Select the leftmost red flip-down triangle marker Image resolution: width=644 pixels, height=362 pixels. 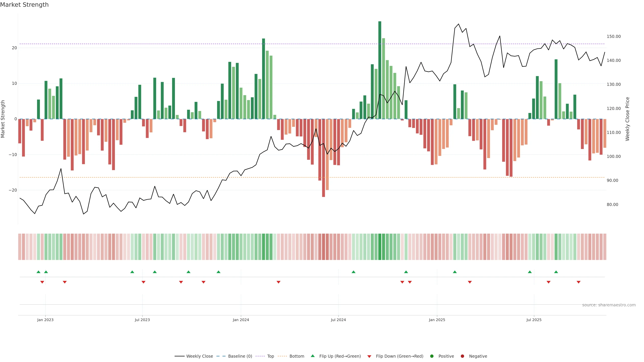point(42,282)
